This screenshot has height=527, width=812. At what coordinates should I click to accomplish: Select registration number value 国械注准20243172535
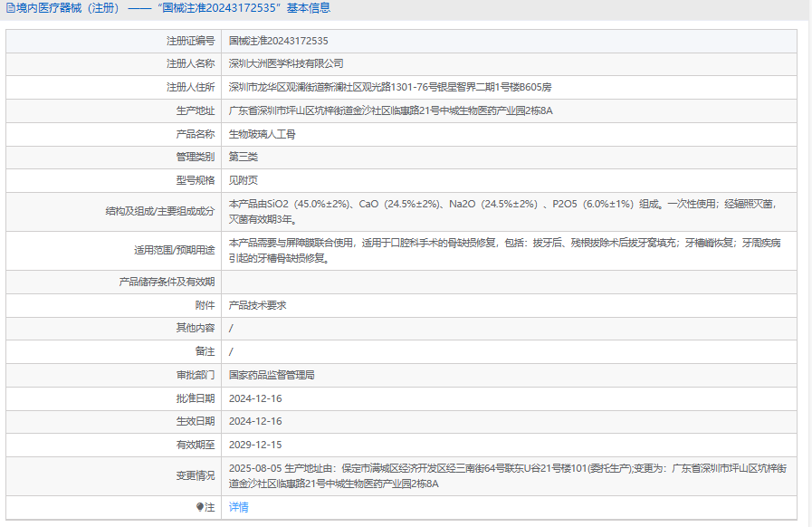point(279,41)
